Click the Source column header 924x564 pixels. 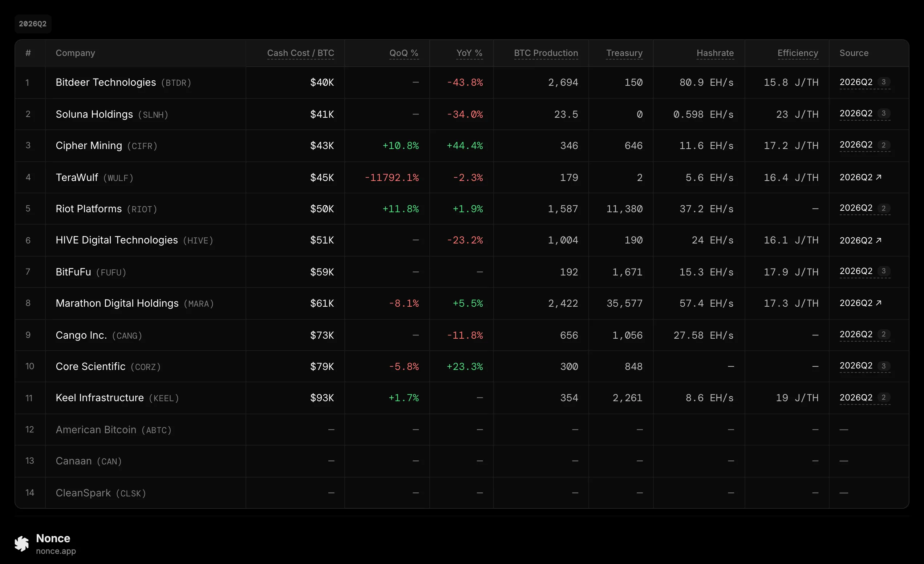[854, 53]
